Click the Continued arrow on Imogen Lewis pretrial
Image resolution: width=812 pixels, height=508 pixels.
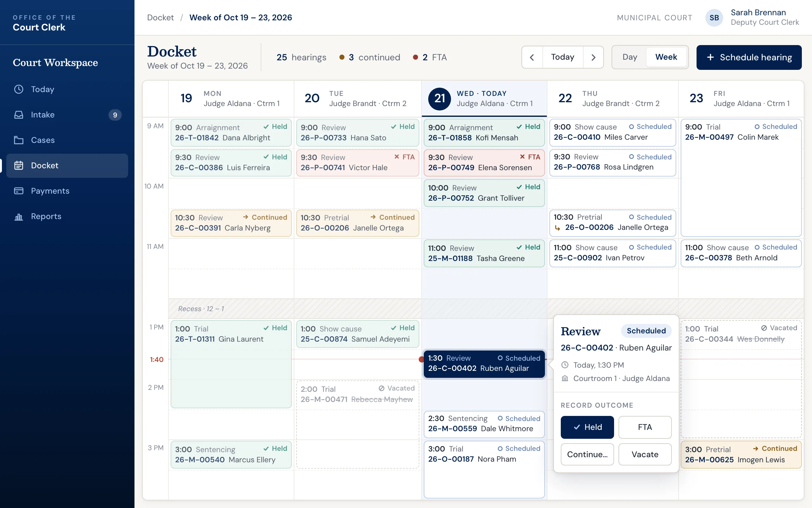coord(756,449)
